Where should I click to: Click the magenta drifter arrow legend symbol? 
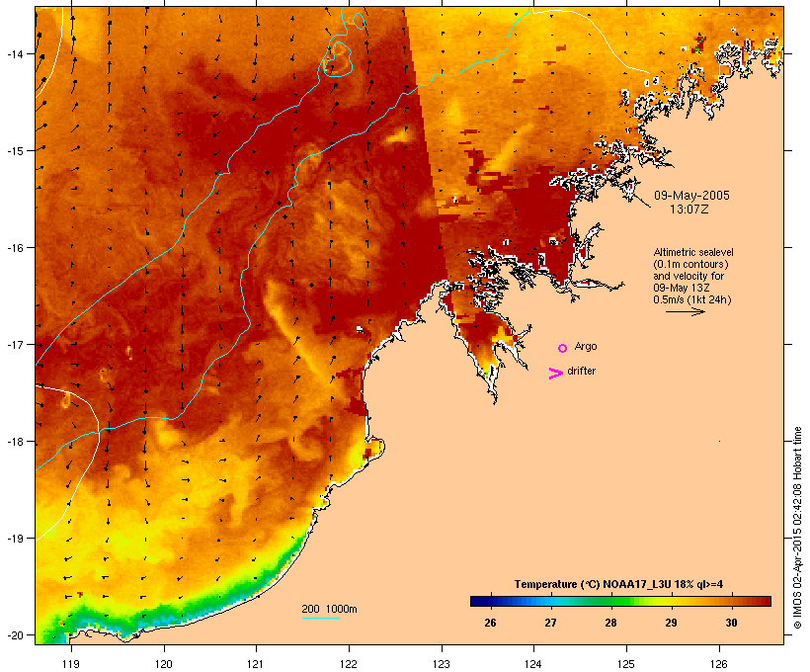pos(556,374)
